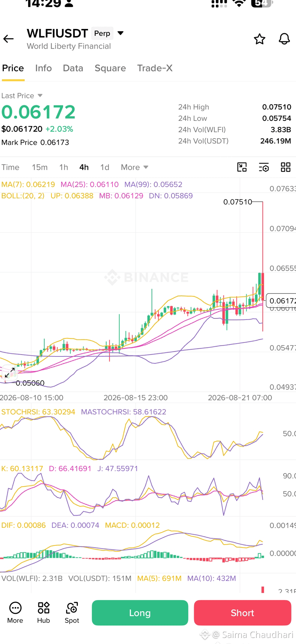Add WLFIUSDT to favorites star
296x644 pixels.
(260, 39)
